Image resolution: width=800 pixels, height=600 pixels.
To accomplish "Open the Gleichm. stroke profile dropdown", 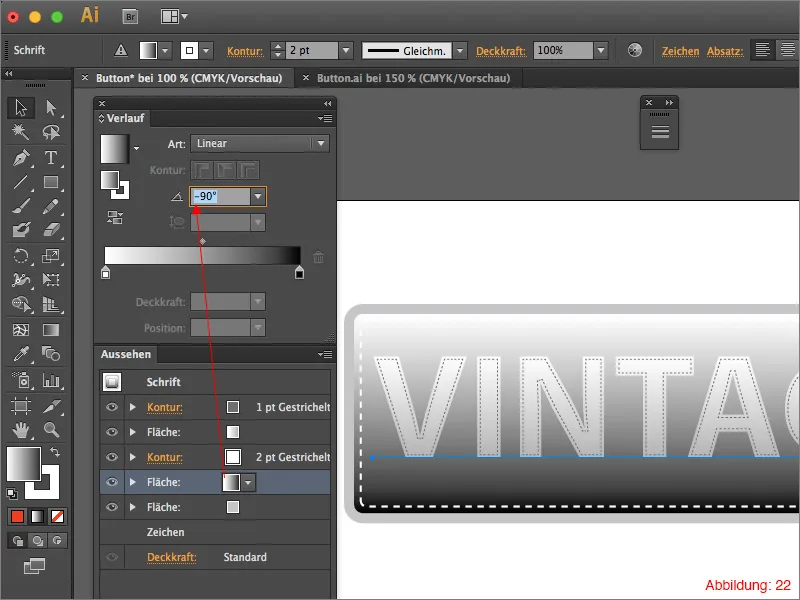I will 460,51.
